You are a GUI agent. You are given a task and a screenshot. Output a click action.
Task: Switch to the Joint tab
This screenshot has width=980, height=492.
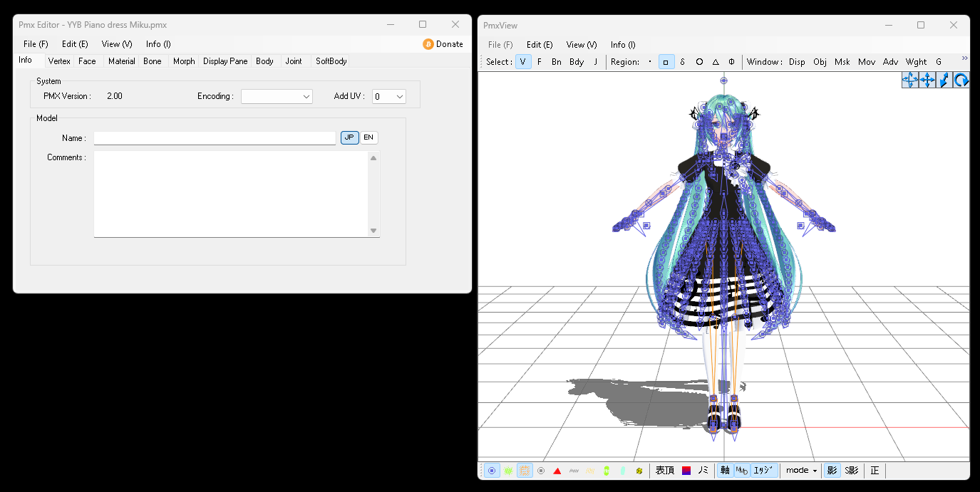[294, 61]
